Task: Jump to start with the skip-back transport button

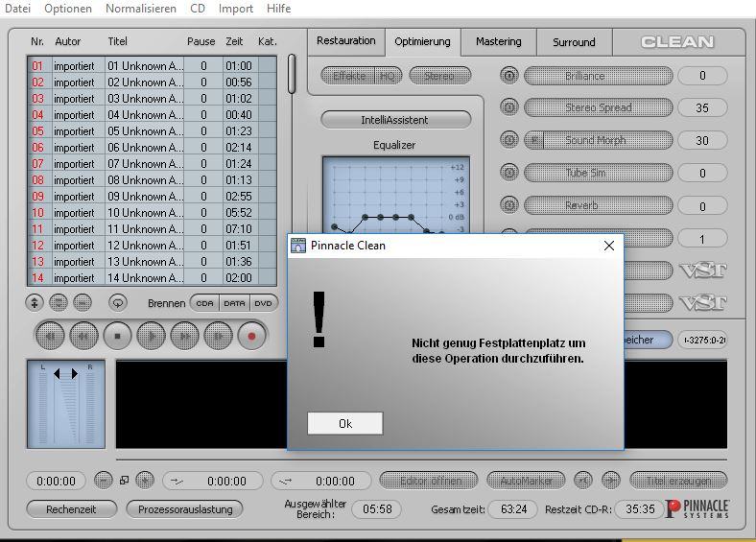Action: tap(50, 336)
